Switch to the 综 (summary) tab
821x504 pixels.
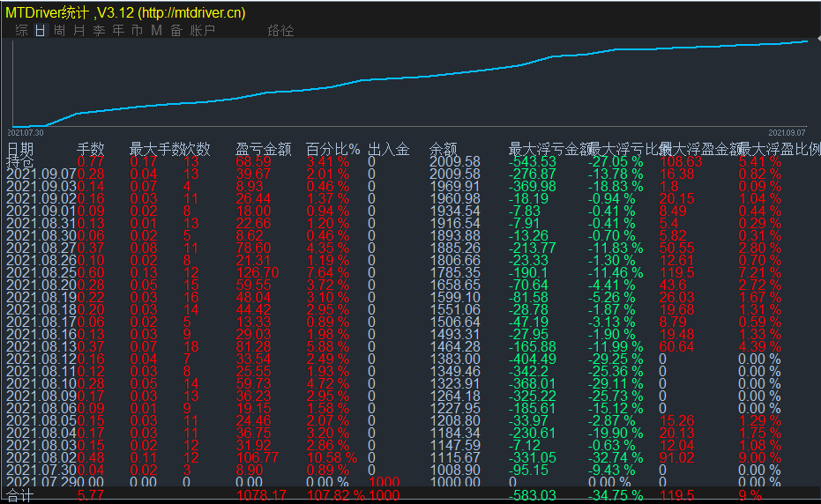pos(21,31)
